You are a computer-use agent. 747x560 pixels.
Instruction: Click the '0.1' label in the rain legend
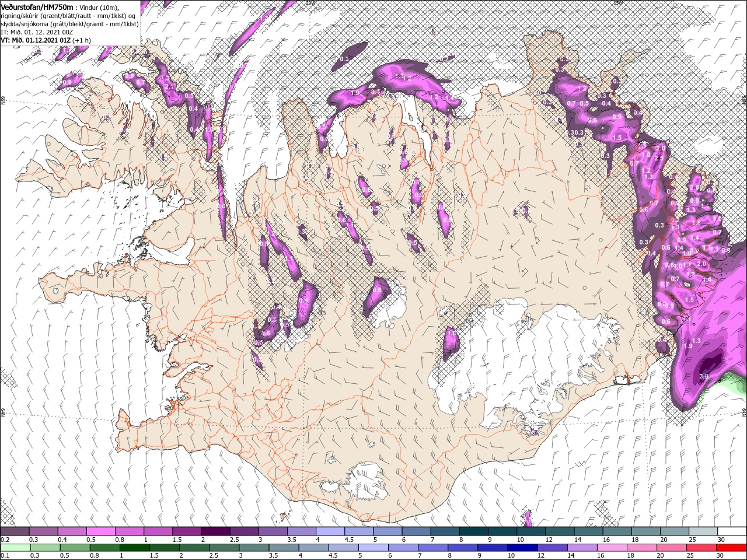click(5, 555)
